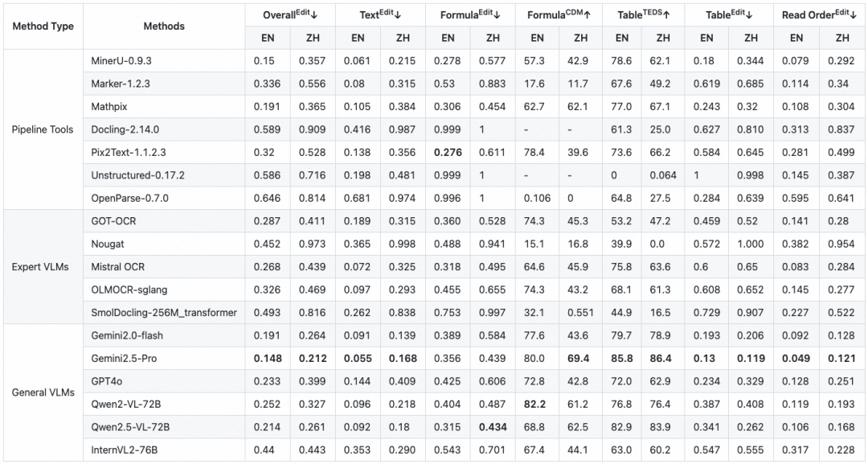Select the Gemini2.5-Pro method name
The height and width of the screenshot is (464, 868).
[124, 358]
